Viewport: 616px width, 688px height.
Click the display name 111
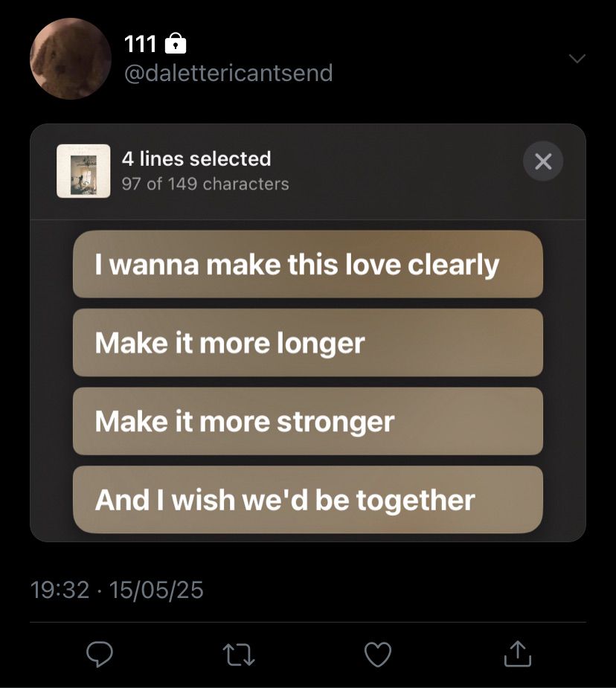coord(139,45)
